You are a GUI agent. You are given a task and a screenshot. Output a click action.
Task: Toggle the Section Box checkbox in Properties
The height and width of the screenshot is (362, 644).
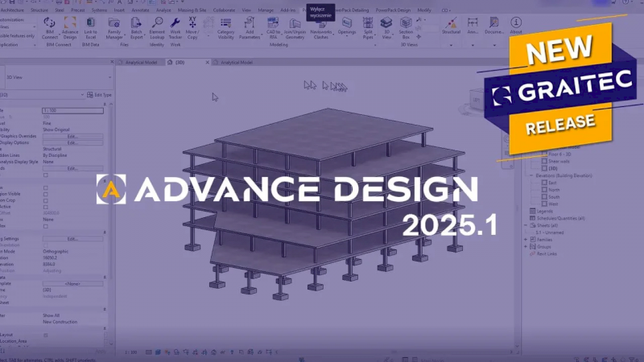coord(46,226)
